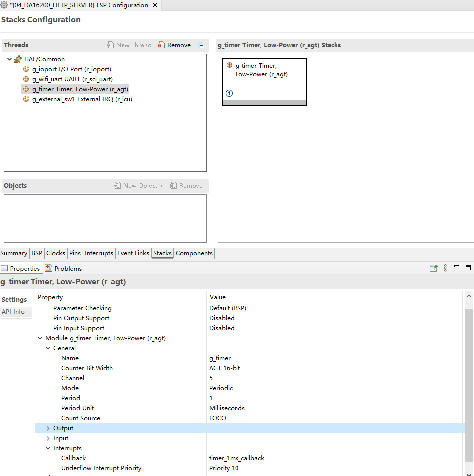Collapse the Module g_timer Timer property group
This screenshot has width=474, height=476.
pos(40,338)
